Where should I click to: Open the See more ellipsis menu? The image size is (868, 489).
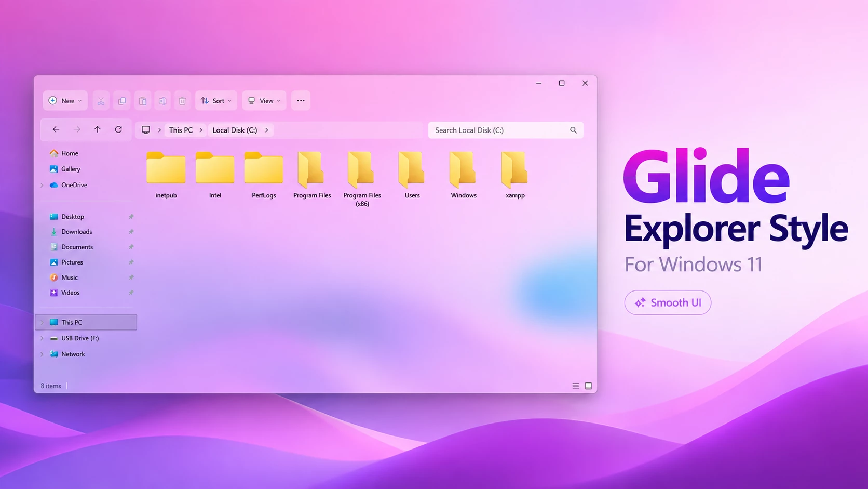point(301,101)
